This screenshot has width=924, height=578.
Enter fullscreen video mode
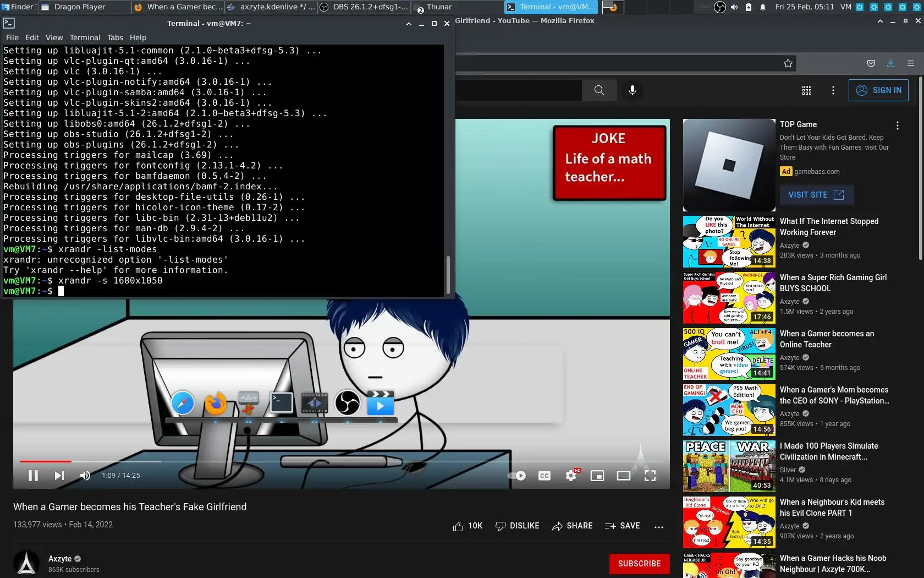pyautogui.click(x=650, y=476)
